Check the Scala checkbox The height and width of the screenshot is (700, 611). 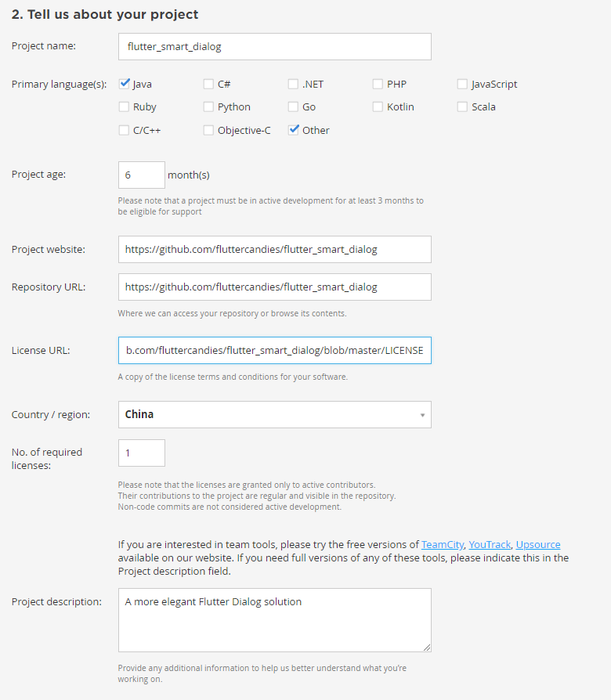click(x=463, y=106)
